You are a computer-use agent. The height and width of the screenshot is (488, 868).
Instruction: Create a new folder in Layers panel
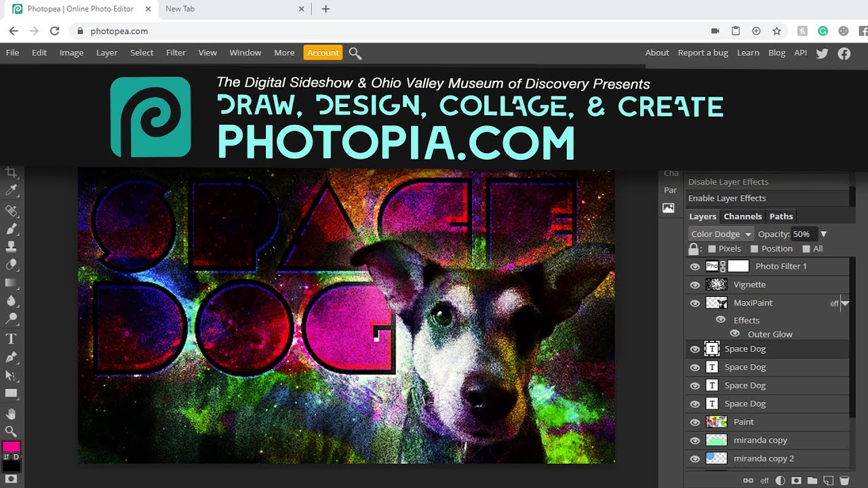(x=812, y=481)
